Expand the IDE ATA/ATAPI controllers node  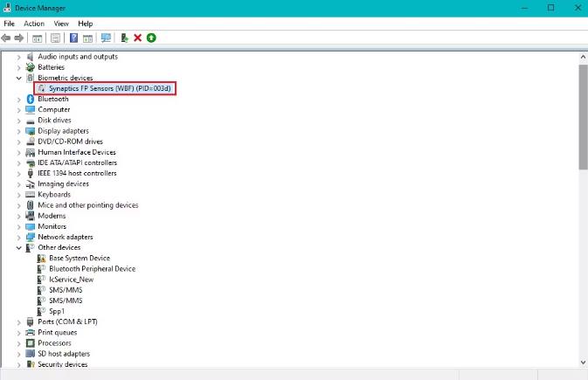click(18, 163)
